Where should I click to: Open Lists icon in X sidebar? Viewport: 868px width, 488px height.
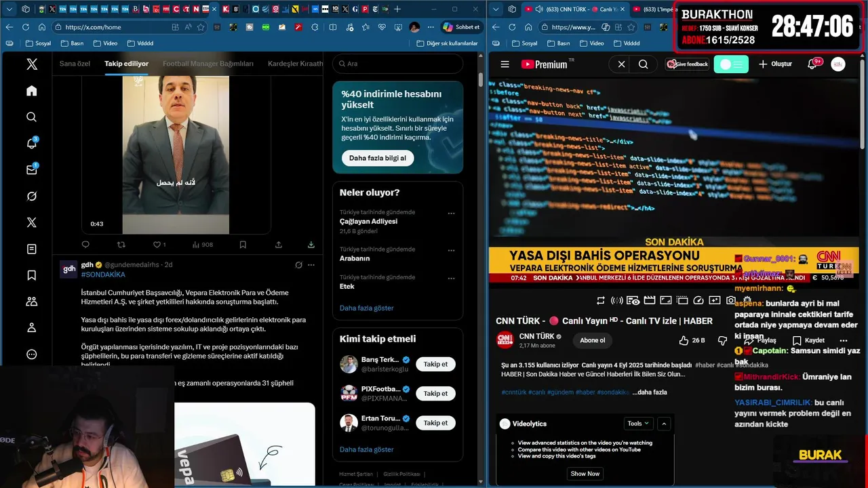[x=32, y=249]
